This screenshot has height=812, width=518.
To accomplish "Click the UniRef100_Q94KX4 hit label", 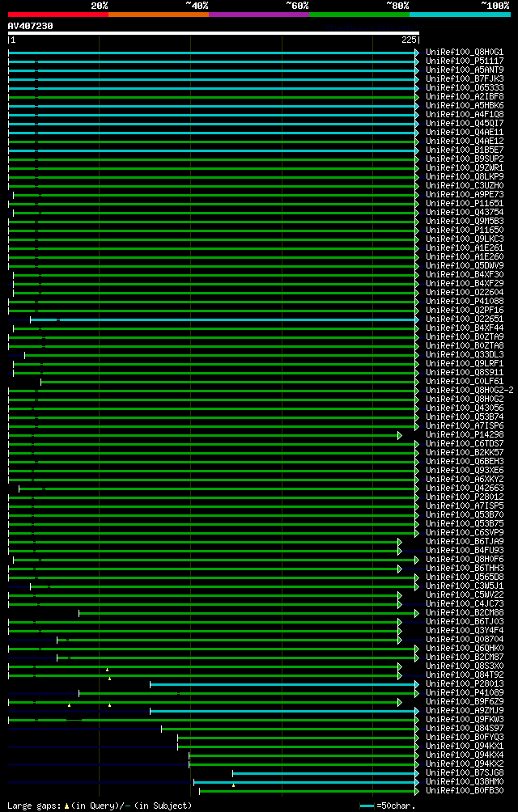I will point(464,755).
